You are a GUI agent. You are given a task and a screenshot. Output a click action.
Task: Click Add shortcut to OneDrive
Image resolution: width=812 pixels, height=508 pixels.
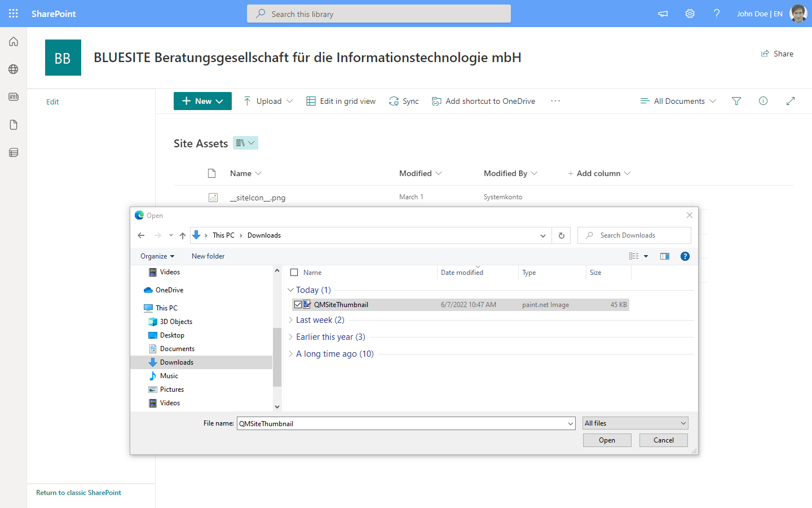click(483, 101)
